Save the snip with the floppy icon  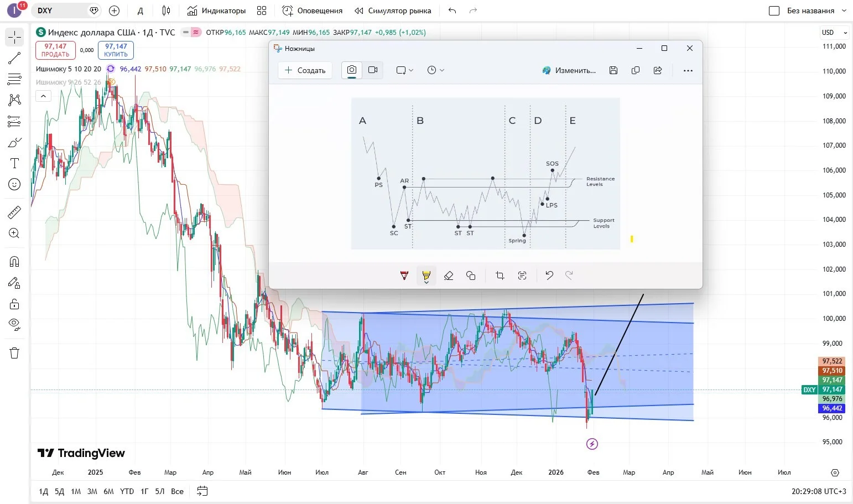point(613,70)
